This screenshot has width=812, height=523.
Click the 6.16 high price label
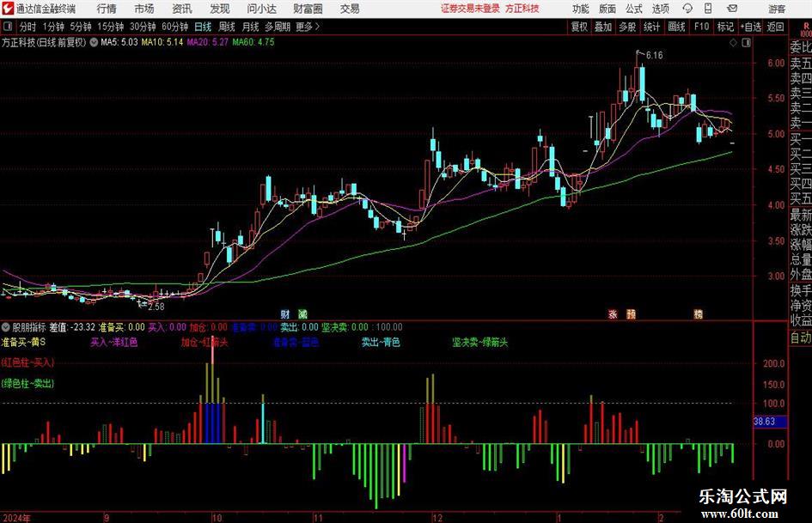(x=655, y=56)
